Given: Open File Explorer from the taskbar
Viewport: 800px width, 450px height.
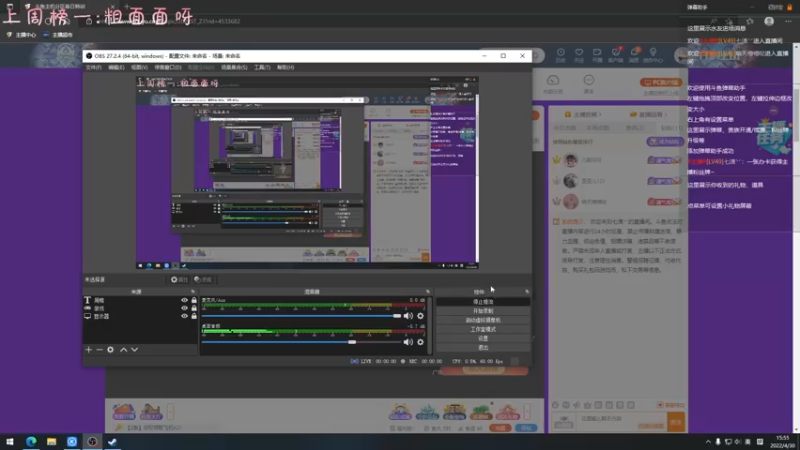Looking at the screenshot, I should (52, 442).
